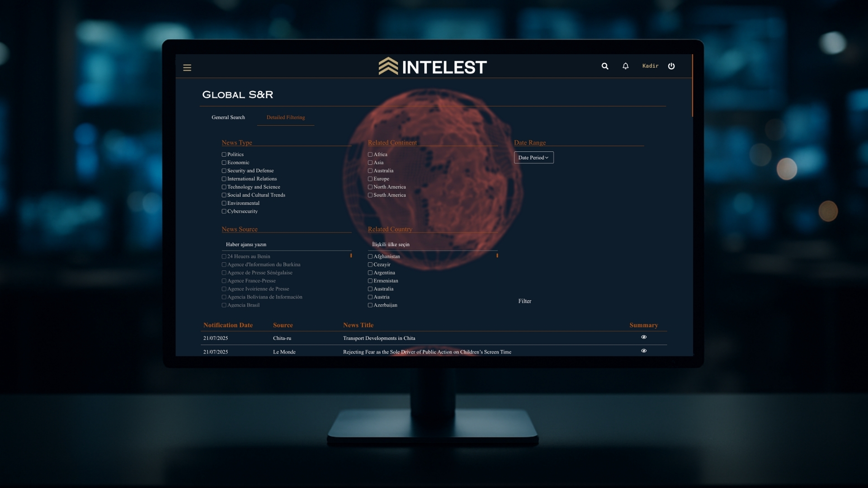
Task: Click the INTELEST logo
Action: click(x=433, y=67)
